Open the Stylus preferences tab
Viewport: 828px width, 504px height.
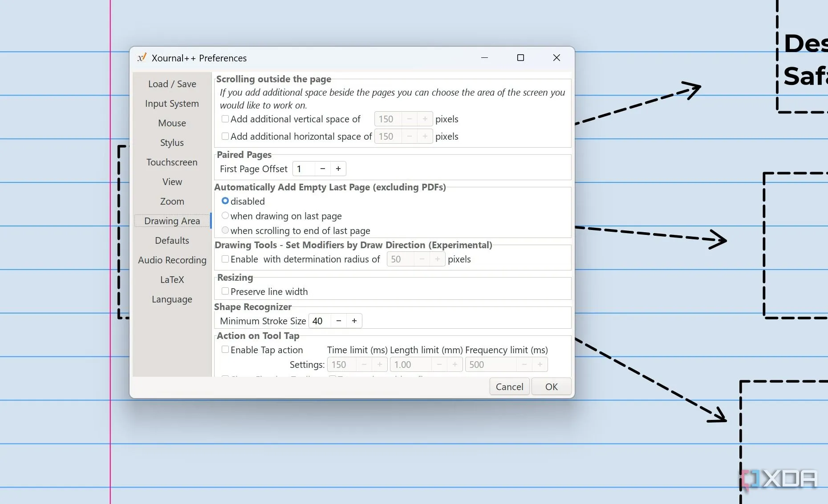pos(172,143)
